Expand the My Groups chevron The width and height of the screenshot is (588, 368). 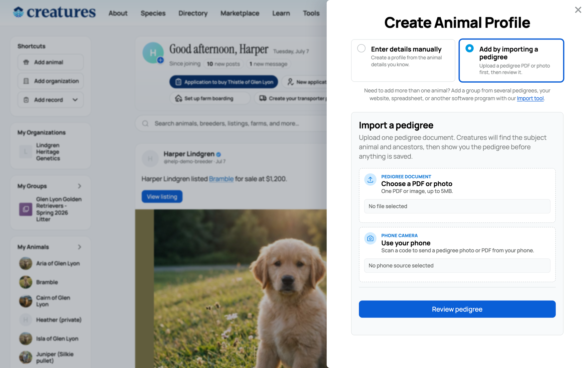80,186
